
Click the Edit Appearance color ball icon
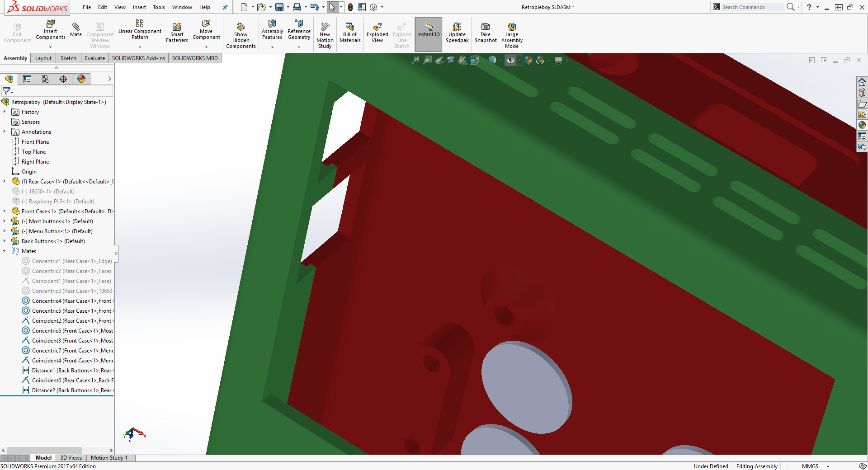pyautogui.click(x=528, y=60)
